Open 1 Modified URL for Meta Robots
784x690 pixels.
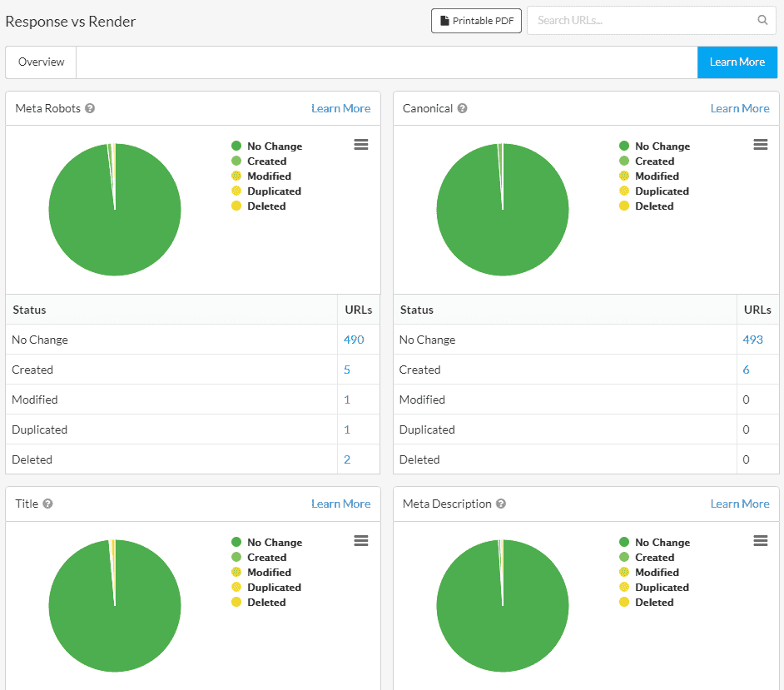click(347, 400)
